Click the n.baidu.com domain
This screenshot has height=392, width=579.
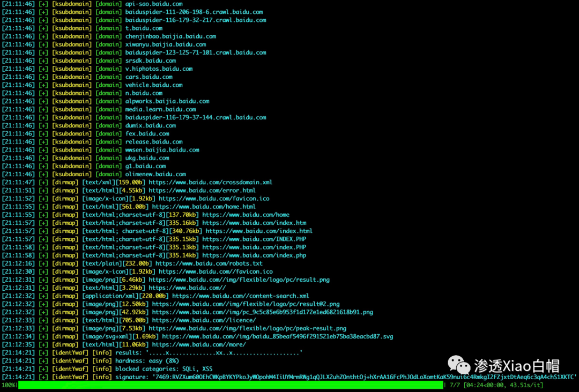tap(144, 93)
